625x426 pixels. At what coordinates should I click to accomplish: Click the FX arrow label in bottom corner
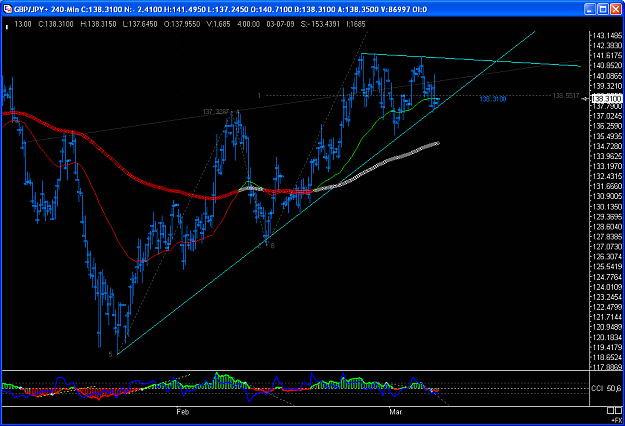click(x=616, y=420)
